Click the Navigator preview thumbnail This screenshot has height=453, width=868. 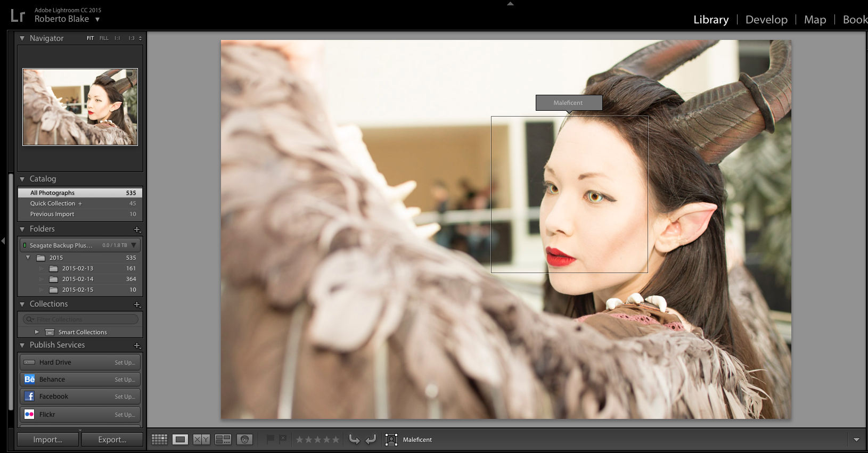(80, 106)
